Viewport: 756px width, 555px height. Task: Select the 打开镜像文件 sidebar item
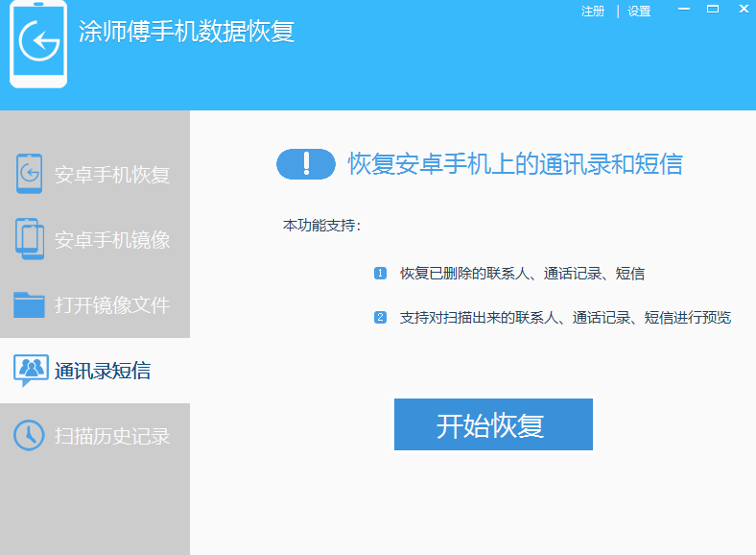112,305
